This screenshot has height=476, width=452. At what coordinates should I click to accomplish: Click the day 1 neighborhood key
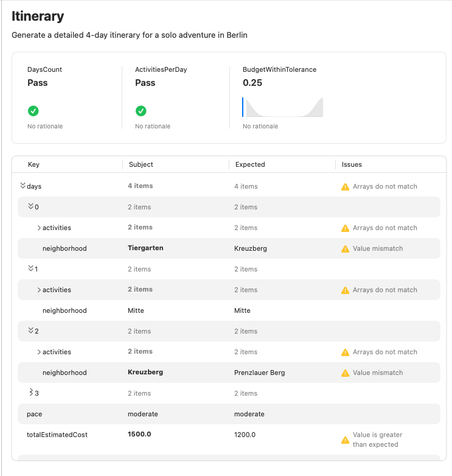pos(64,310)
